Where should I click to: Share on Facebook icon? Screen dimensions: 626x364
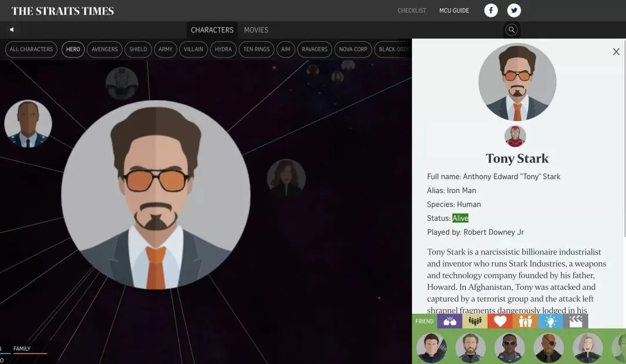point(491,10)
